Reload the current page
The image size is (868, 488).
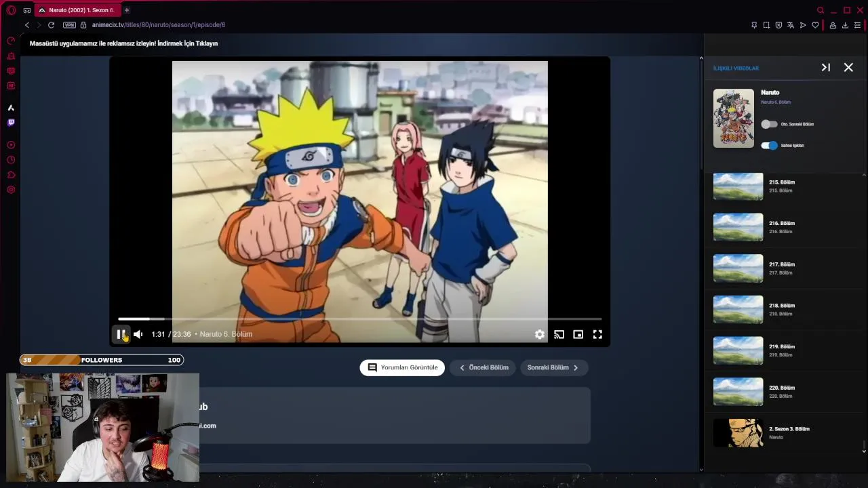point(51,25)
